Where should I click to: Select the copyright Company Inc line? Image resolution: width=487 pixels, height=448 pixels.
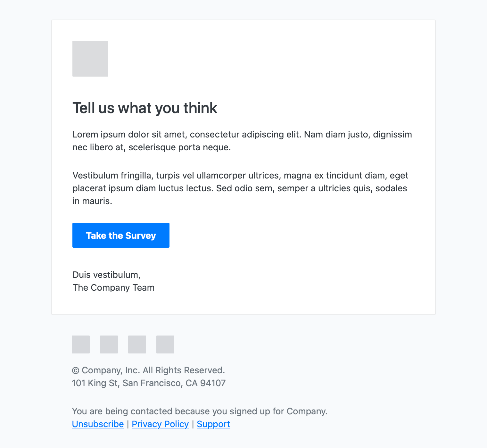[149, 370]
